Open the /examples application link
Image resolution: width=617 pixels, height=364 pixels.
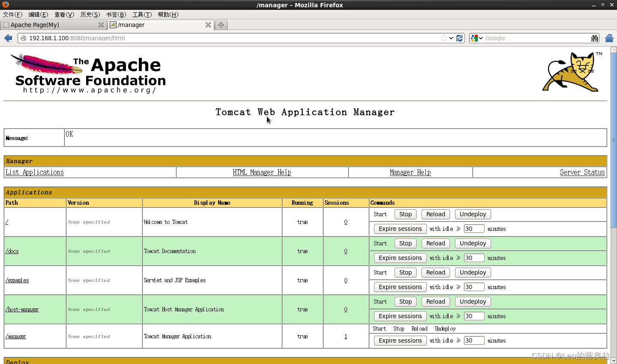(x=17, y=280)
